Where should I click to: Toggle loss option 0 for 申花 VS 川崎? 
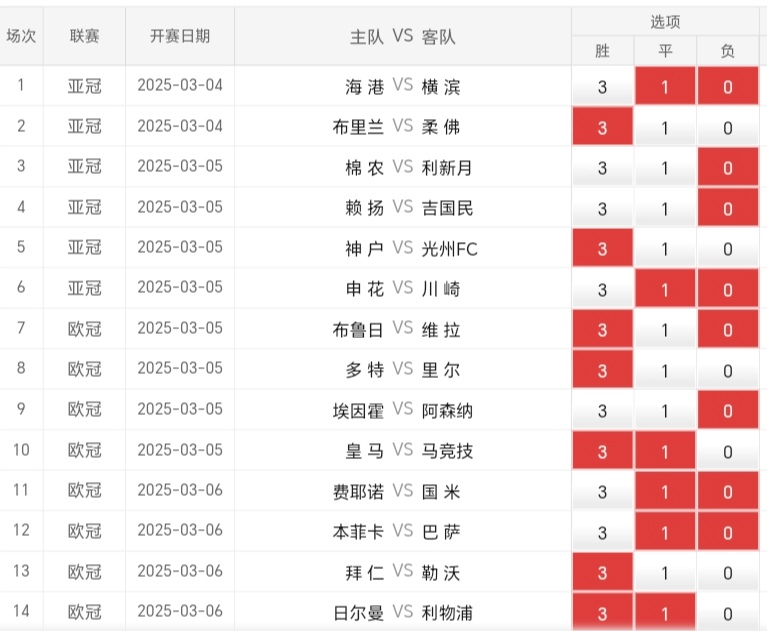[728, 290]
